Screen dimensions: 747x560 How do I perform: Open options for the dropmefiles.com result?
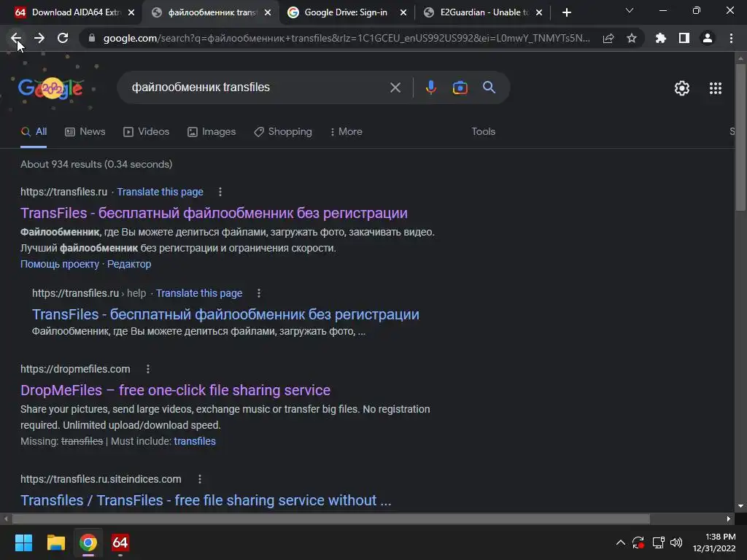point(147,369)
